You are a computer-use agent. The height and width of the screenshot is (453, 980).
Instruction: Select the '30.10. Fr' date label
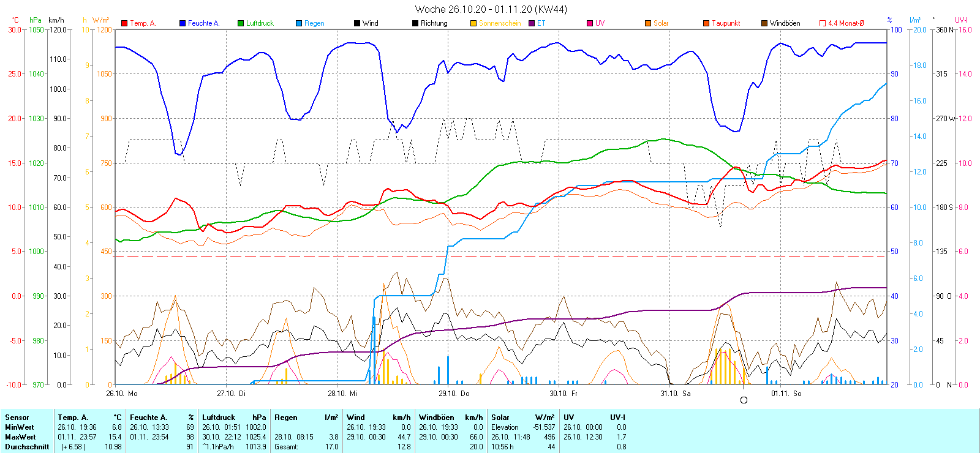[x=563, y=394]
